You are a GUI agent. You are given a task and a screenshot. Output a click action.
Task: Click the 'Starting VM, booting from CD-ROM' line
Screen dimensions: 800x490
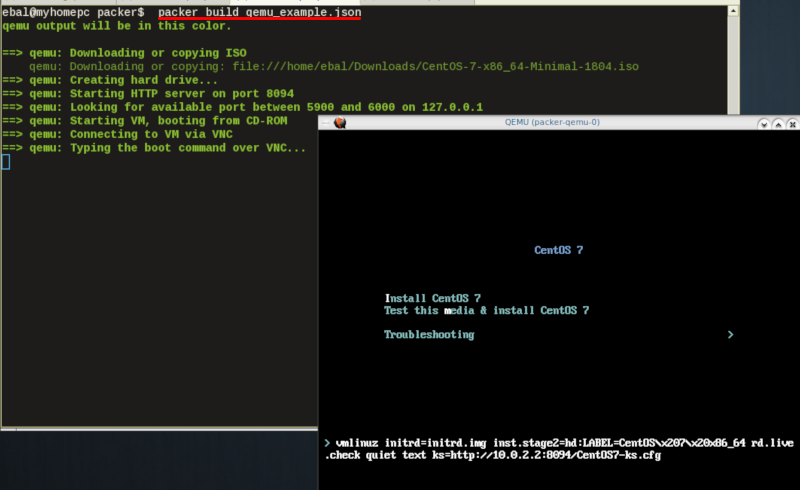[x=144, y=121]
